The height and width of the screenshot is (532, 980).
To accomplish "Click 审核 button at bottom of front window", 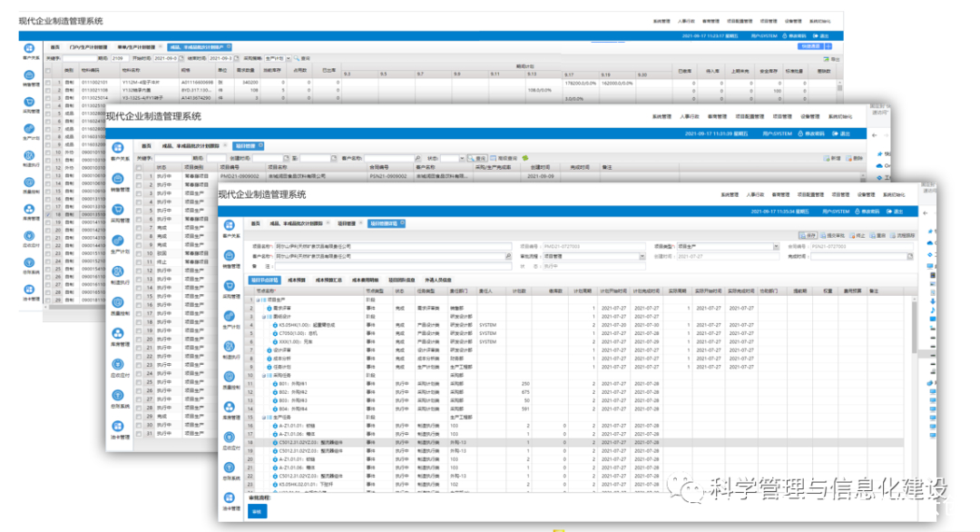I will pyautogui.click(x=257, y=511).
